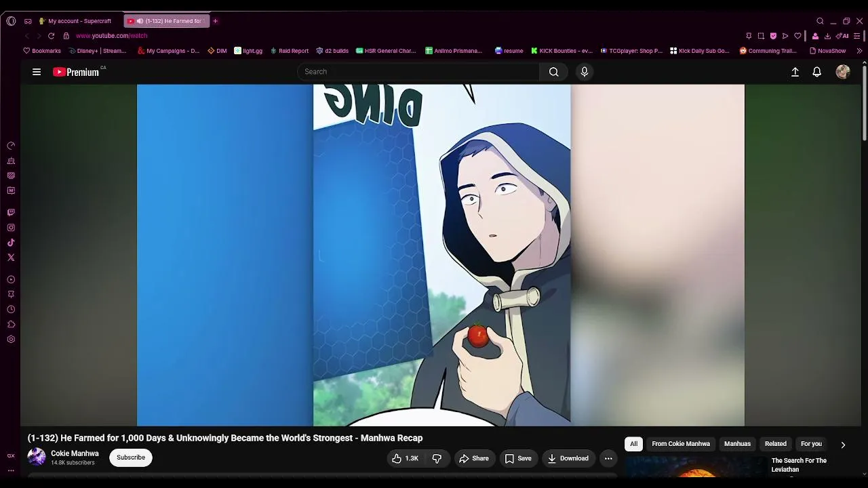Screen dimensions: 868x488
Task: Select the 'For you' chip
Action: click(x=811, y=444)
